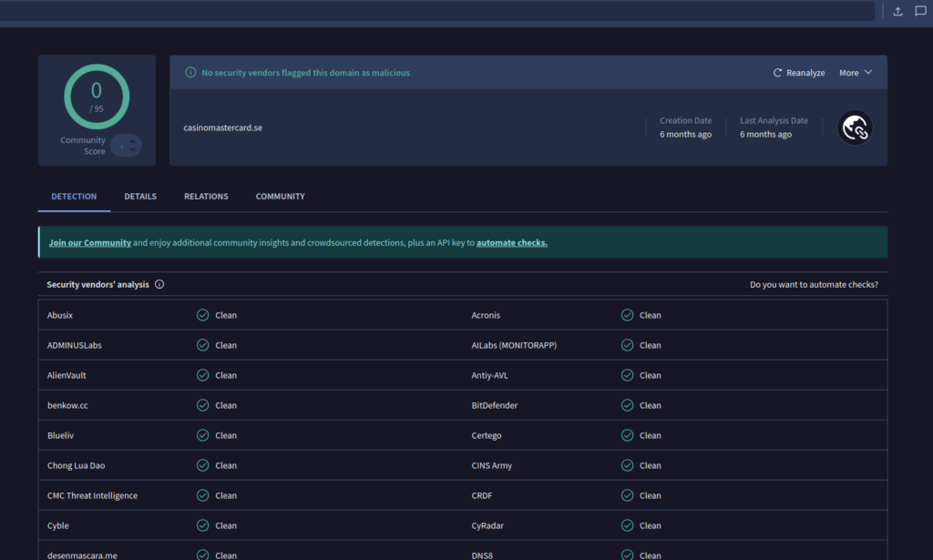Click the Clean check icon next to CyRadar
The height and width of the screenshot is (560, 933).
(x=626, y=525)
